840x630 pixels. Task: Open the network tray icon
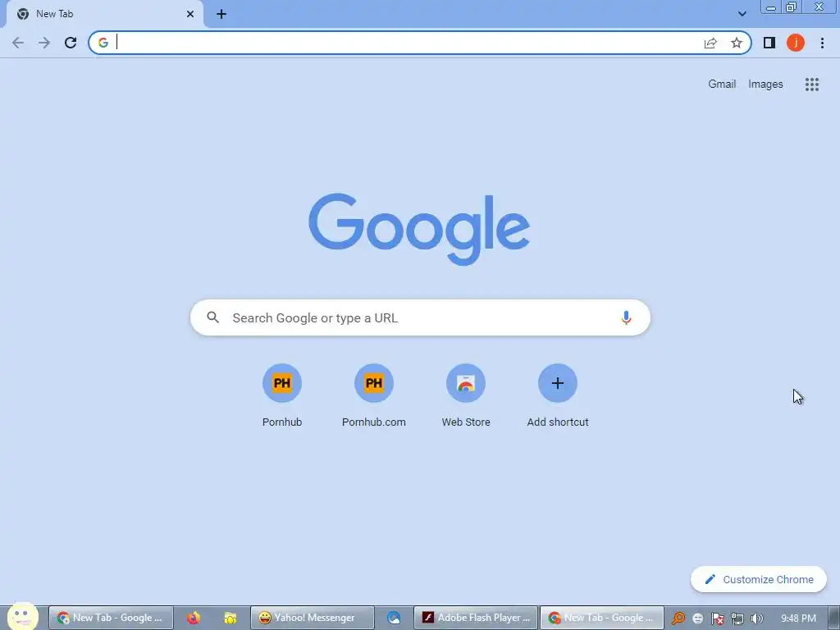737,619
